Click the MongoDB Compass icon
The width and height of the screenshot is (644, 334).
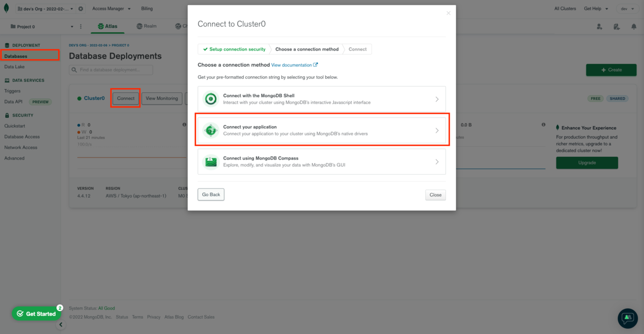(x=211, y=161)
